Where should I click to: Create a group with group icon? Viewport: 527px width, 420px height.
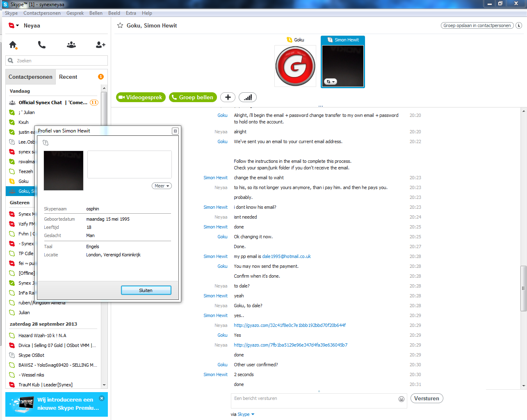pos(71,45)
